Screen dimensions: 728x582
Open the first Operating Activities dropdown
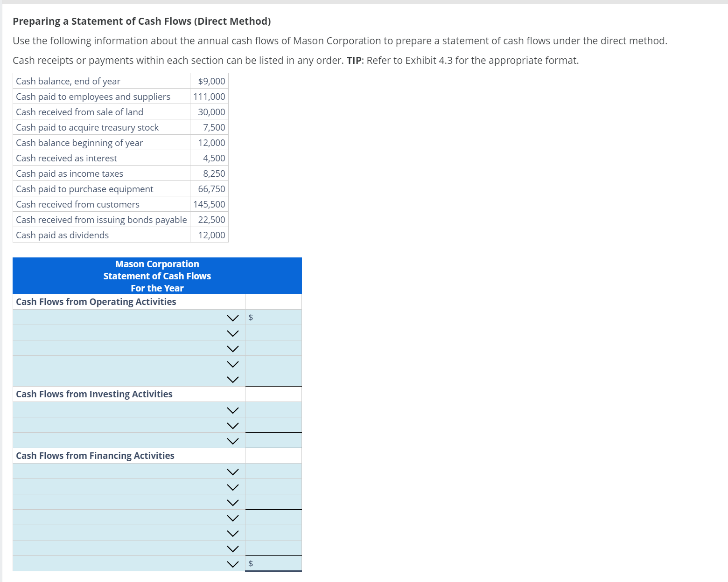[233, 317]
